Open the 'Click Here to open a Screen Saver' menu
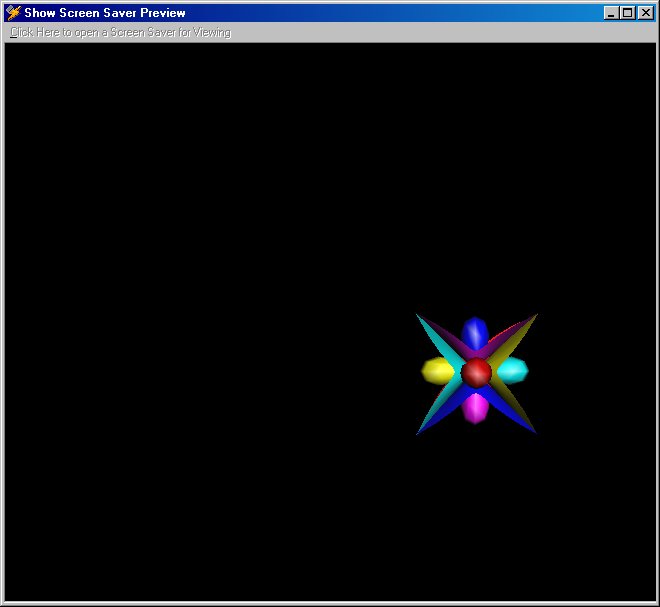 (120, 32)
